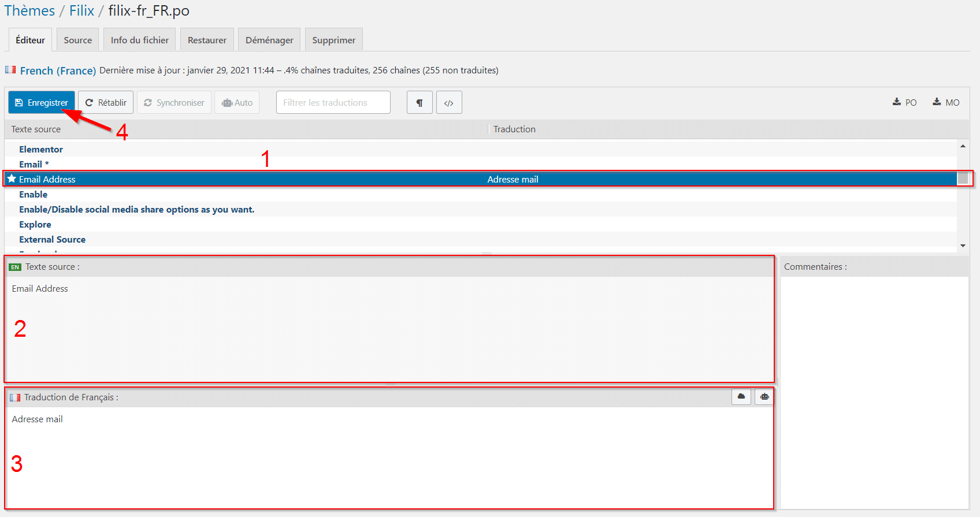
Task: Go to the Supprimer tab
Action: [x=333, y=40]
